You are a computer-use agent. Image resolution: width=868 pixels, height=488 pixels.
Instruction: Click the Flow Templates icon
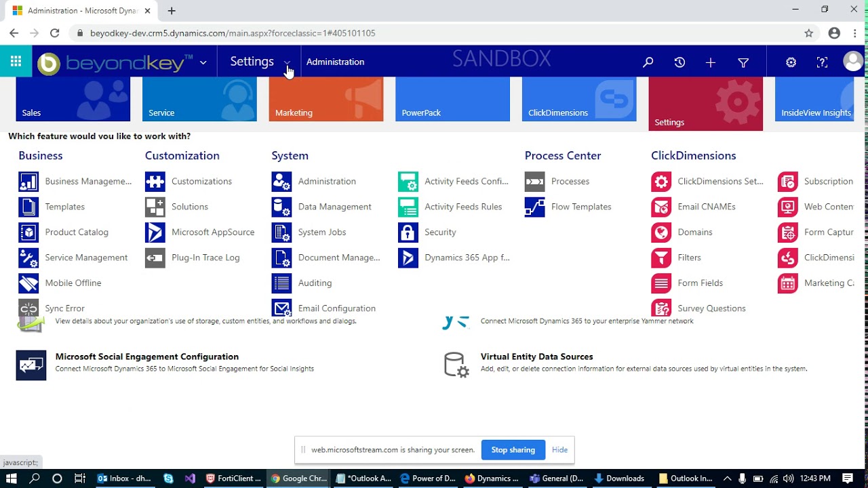coord(535,207)
